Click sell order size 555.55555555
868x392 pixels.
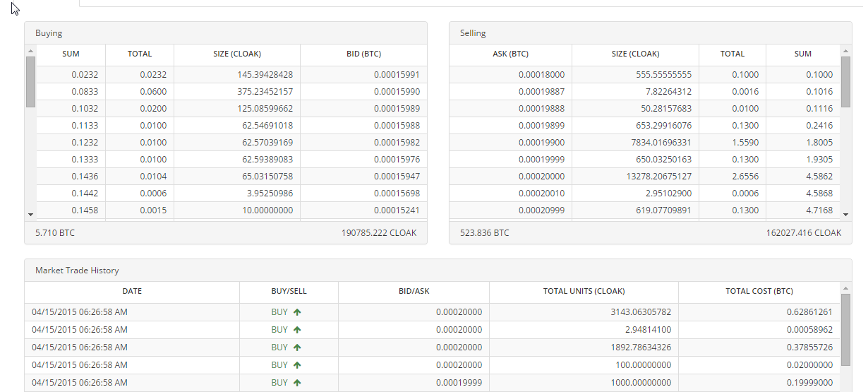663,74
